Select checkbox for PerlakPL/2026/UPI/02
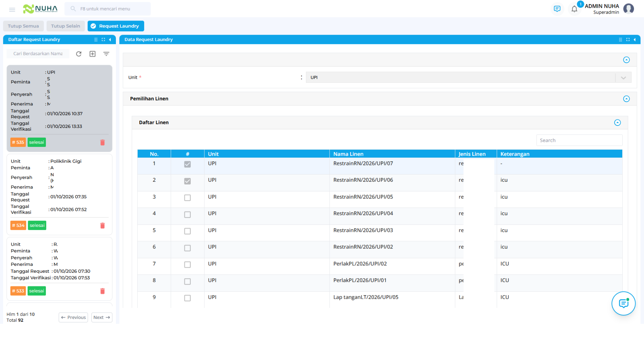The height and width of the screenshot is (362, 644). coord(188,265)
